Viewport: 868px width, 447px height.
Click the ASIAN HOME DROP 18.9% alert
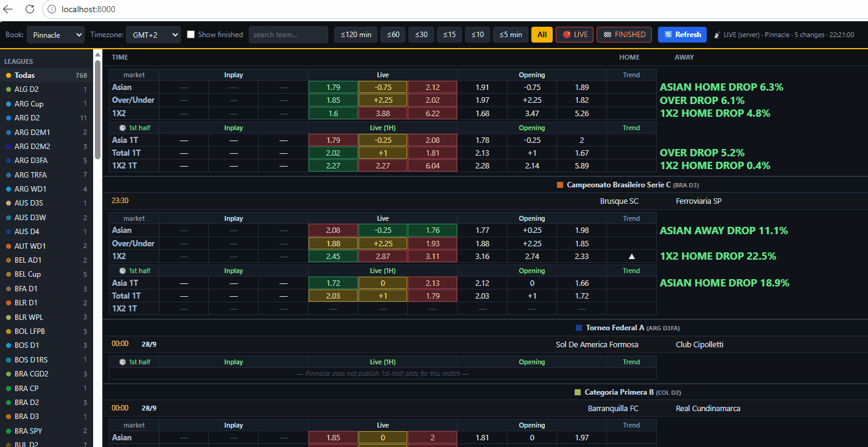724,283
